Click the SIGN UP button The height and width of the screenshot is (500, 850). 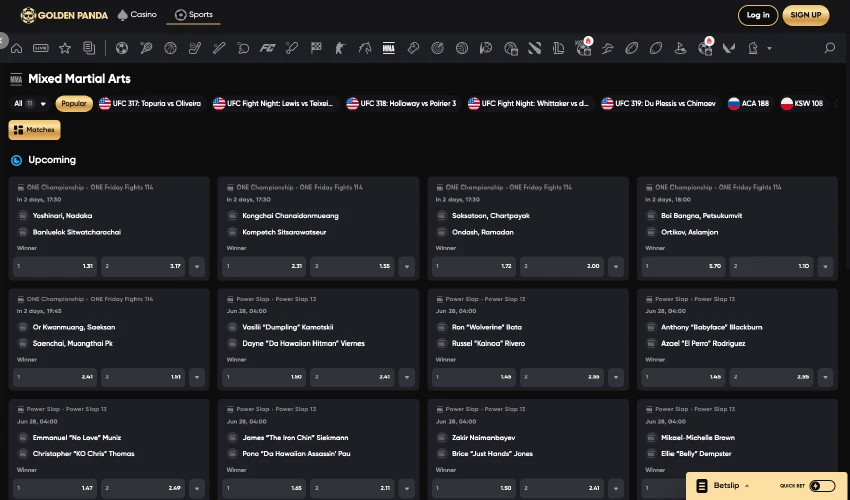806,15
